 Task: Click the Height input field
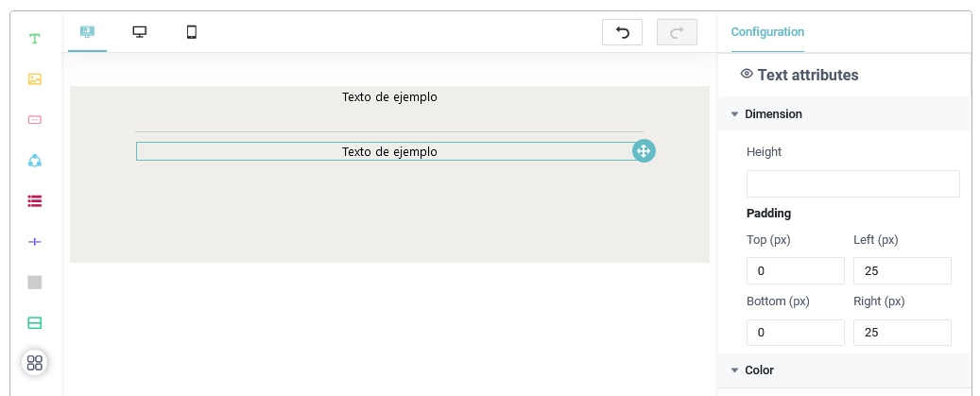click(x=852, y=183)
